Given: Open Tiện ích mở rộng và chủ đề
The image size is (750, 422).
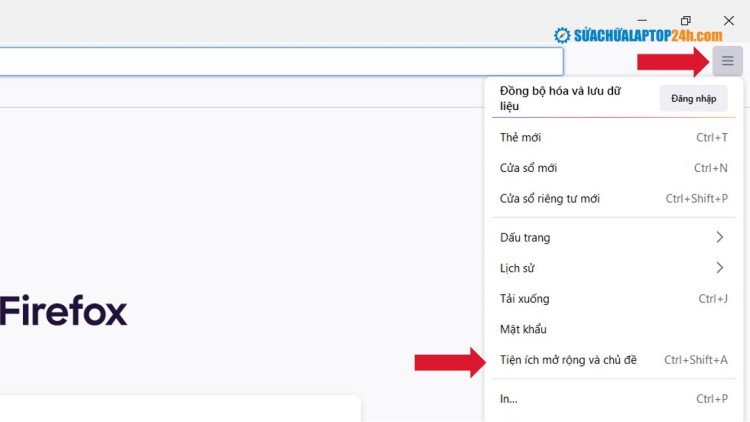Looking at the screenshot, I should click(x=614, y=360).
